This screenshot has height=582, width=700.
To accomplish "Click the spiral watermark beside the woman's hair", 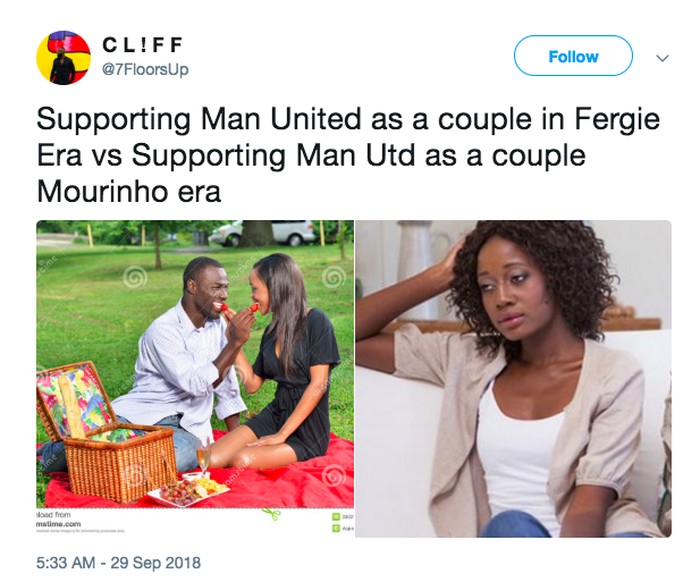I will pyautogui.click(x=333, y=278).
